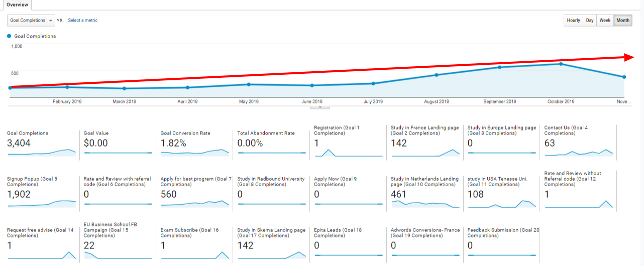The width and height of the screenshot is (644, 266).
Task: Select the Feedback Submission (Goal 20) label
Action: pos(503,233)
